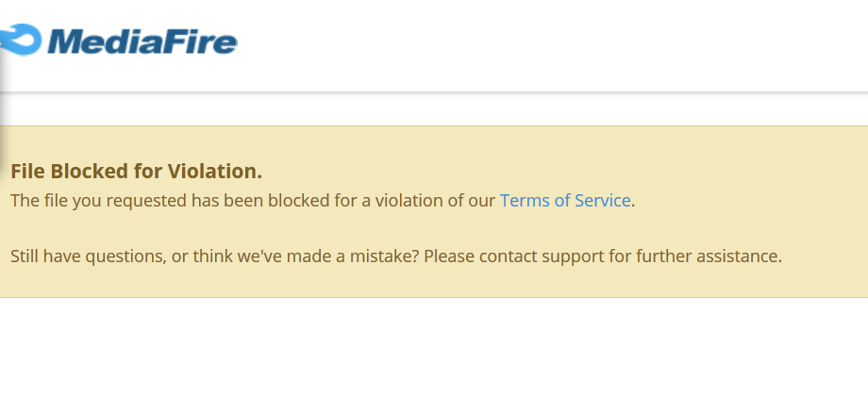868x397 pixels.
Task: Click the phrase "further assistance."
Action: pos(709,256)
